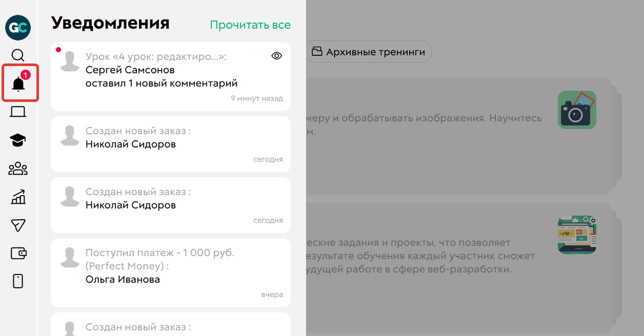The height and width of the screenshot is (336, 644).
Task: Open mailings via the paper plane icon
Action: tap(18, 225)
